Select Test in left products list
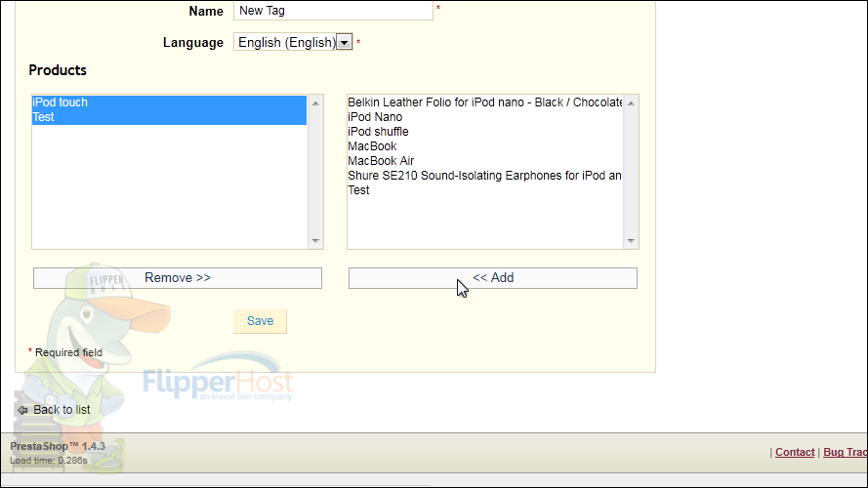 [169, 117]
